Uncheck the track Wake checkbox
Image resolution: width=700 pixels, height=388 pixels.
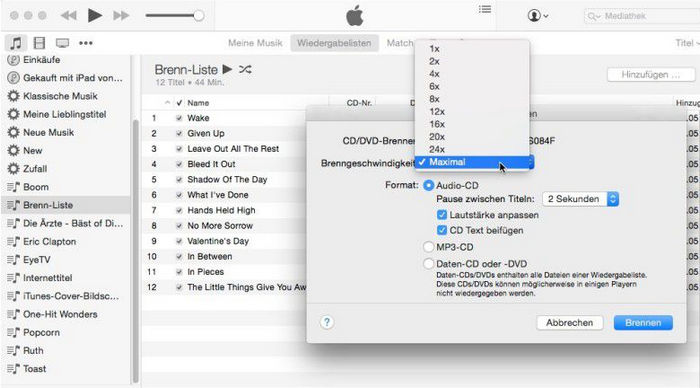(x=179, y=118)
